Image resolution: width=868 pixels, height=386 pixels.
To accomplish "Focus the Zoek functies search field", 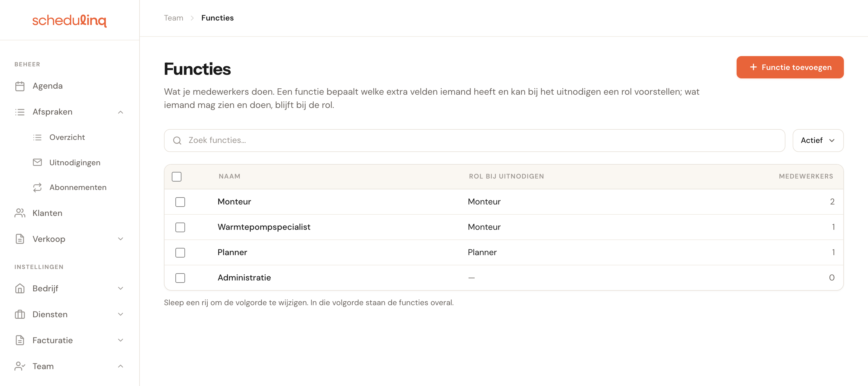I will [474, 141].
